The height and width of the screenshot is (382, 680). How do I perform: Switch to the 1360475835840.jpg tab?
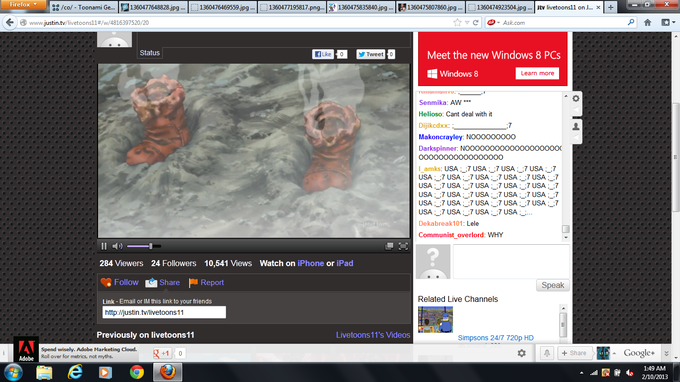(361, 7)
